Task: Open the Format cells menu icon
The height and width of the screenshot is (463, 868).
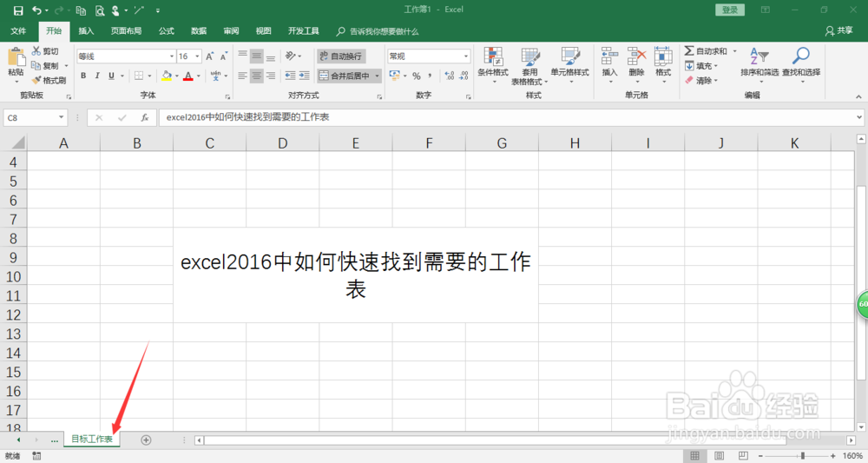Action: click(663, 57)
